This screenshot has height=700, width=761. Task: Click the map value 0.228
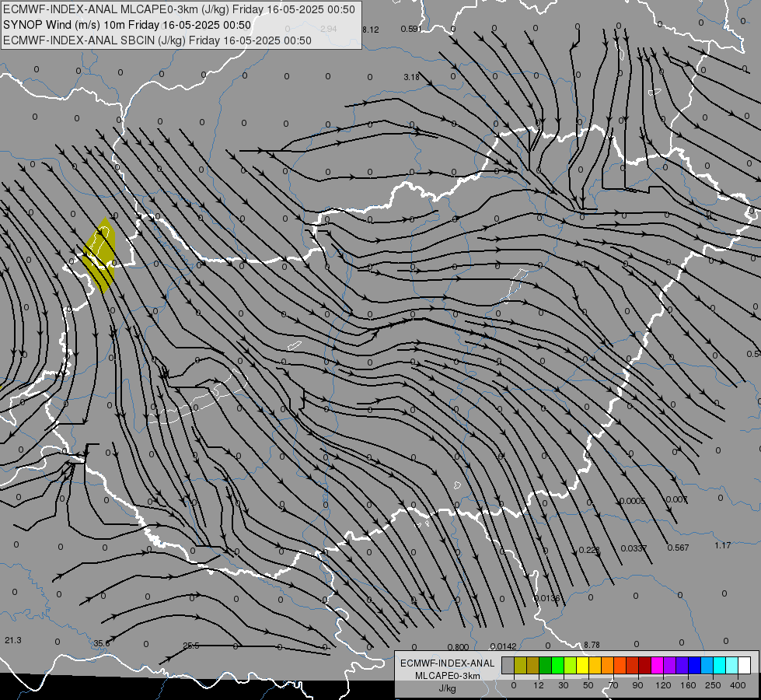589,550
